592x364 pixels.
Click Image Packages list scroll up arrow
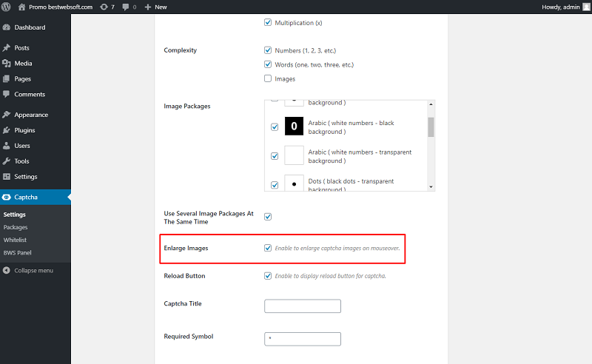pos(431,104)
